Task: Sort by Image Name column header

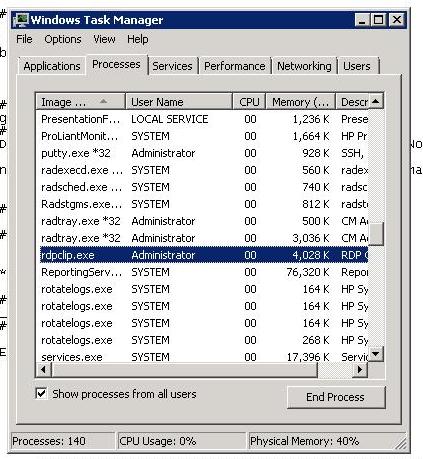Action: point(80,102)
